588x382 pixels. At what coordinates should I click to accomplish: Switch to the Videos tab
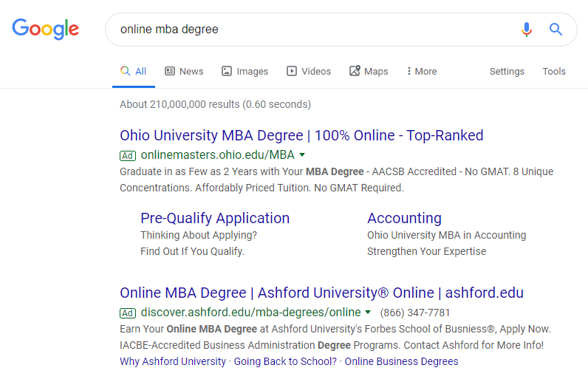(309, 71)
